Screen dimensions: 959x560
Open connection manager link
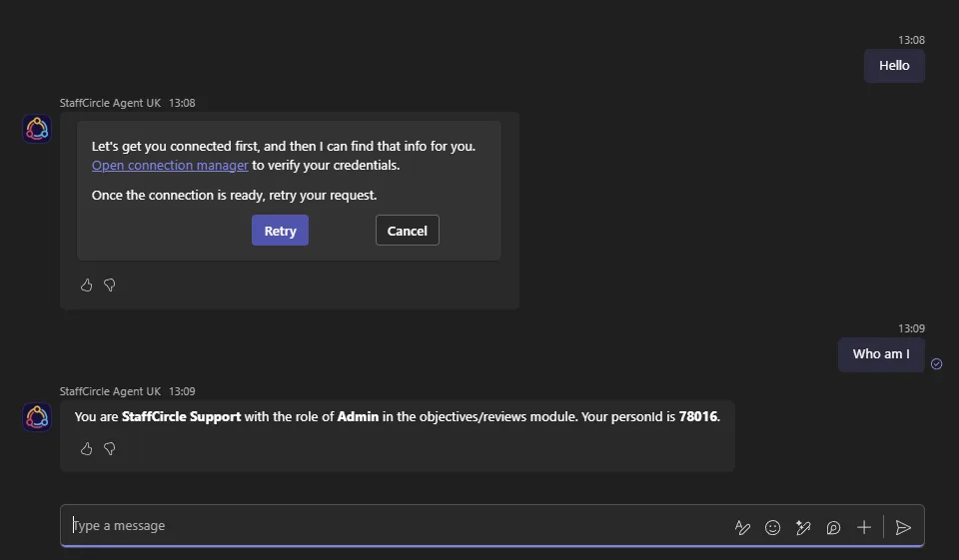170,165
